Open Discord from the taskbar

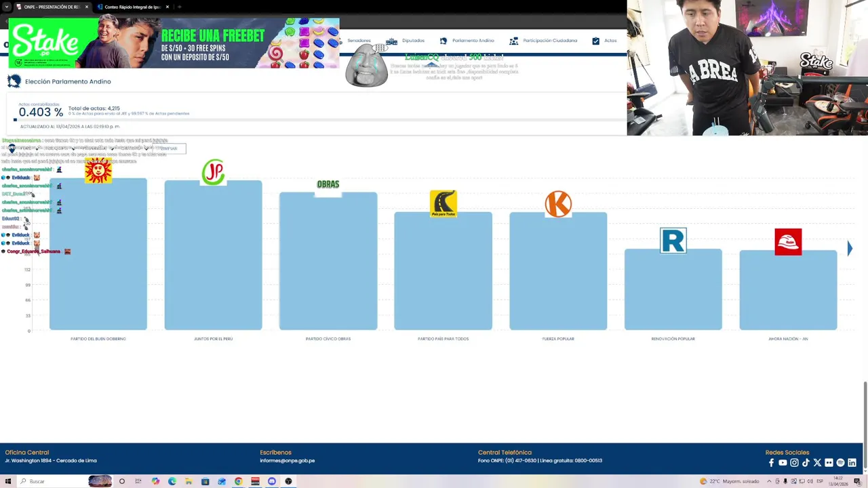(x=271, y=481)
